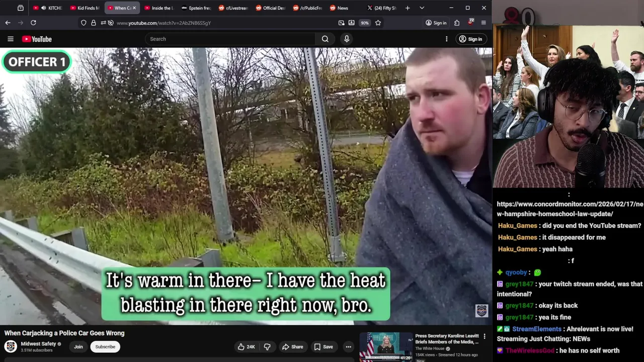644x362 pixels.
Task: Open options menu for Leavitt suggested video
Action: pos(485,336)
